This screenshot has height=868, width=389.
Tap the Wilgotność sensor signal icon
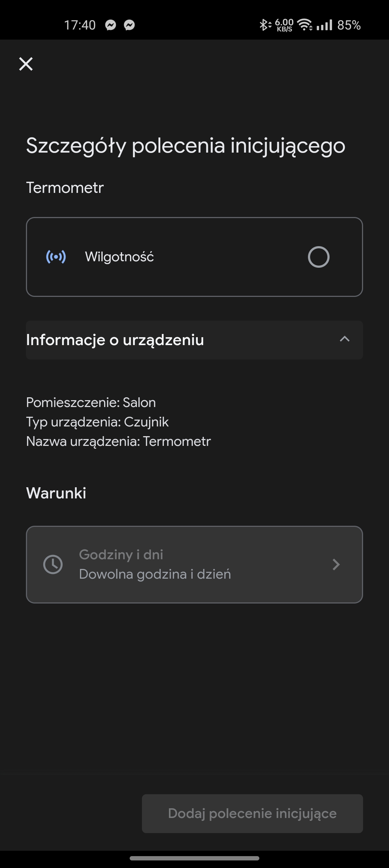(x=56, y=257)
